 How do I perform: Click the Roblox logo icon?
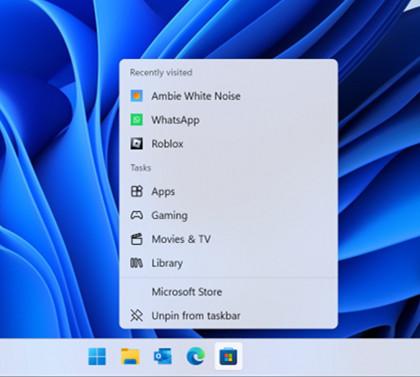click(136, 144)
